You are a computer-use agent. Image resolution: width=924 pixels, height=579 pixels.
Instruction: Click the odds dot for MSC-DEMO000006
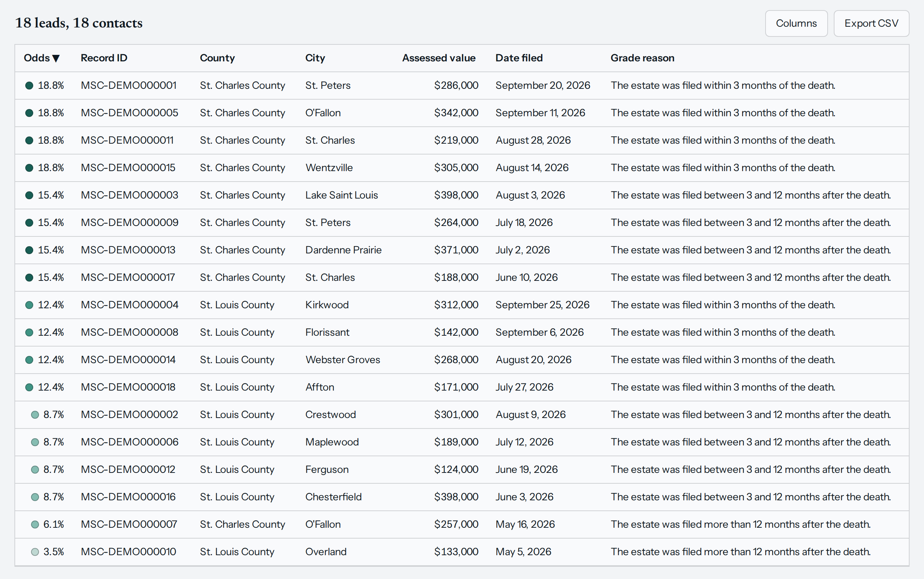(35, 442)
